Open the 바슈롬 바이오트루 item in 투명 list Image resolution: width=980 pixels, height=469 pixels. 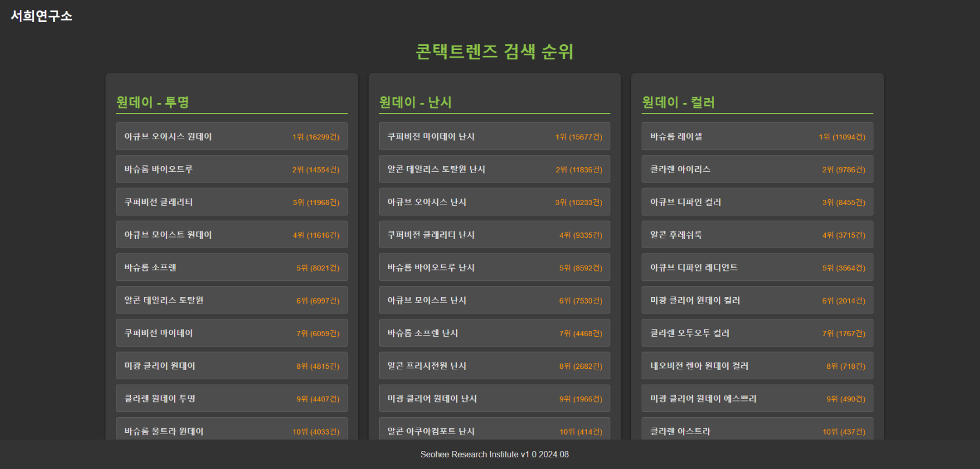point(232,169)
